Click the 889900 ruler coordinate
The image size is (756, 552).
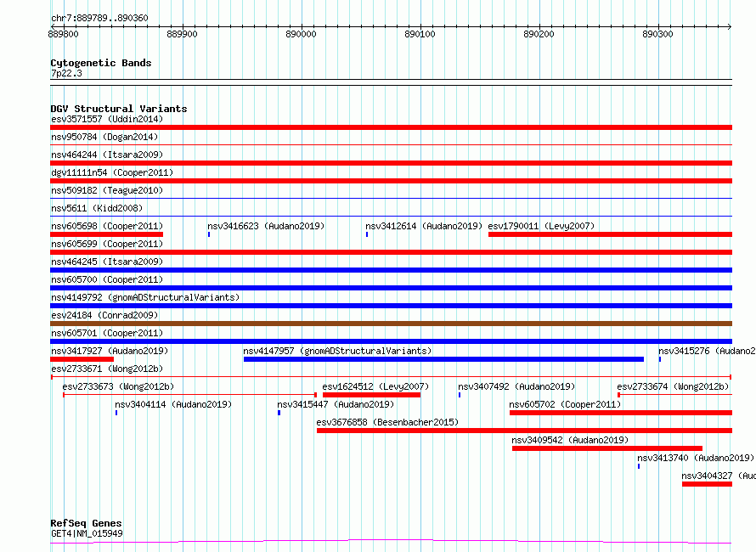[183, 34]
